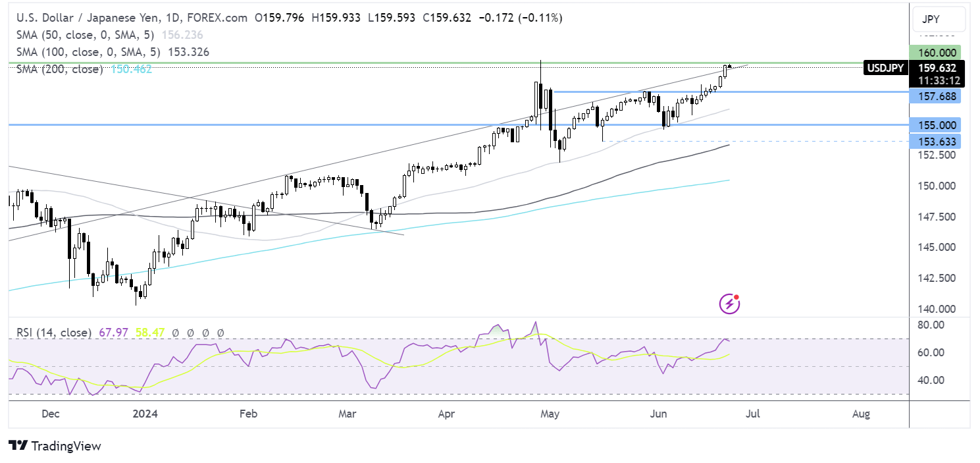Click the Dec label on time axis
This screenshot has height=463, width=980.
coord(50,414)
